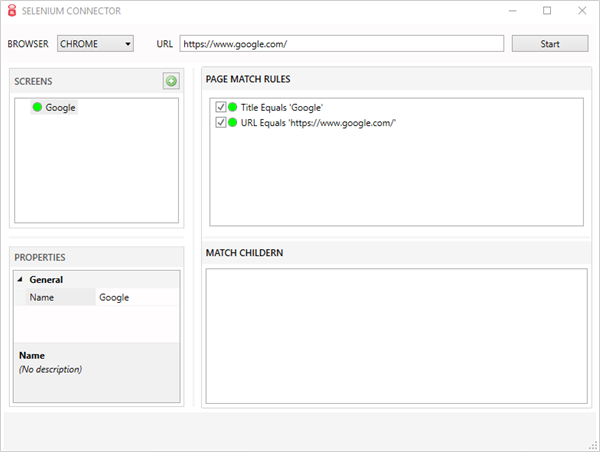Image resolution: width=600 pixels, height=452 pixels.
Task: Open the CHROME browser dropdown
Action: pos(95,44)
